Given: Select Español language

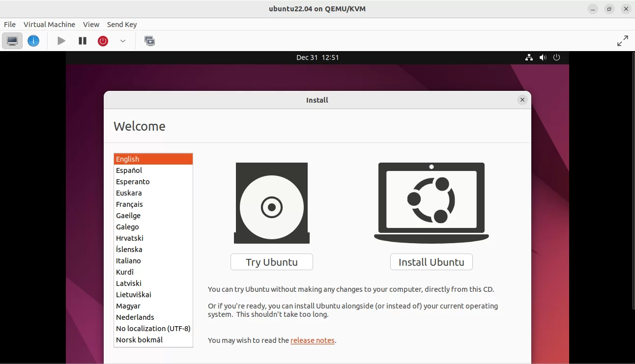Looking at the screenshot, I should [153, 170].
